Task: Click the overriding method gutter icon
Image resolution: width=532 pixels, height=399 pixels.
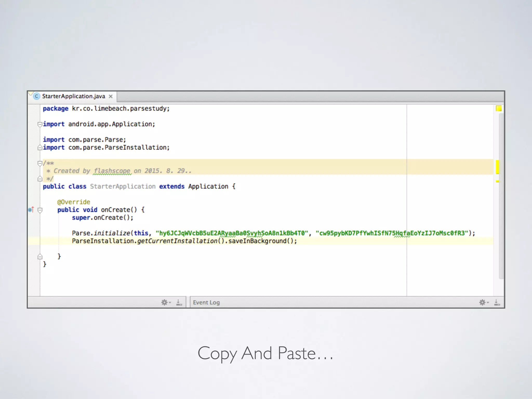Action: [x=31, y=209]
